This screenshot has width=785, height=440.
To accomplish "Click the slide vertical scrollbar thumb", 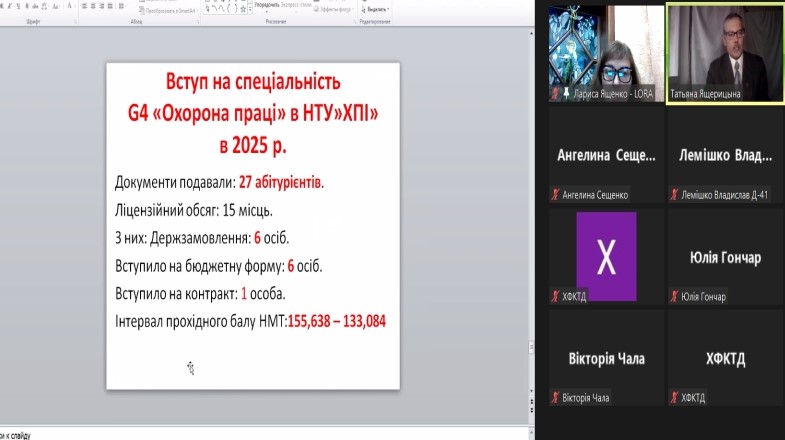I will pyautogui.click(x=531, y=346).
